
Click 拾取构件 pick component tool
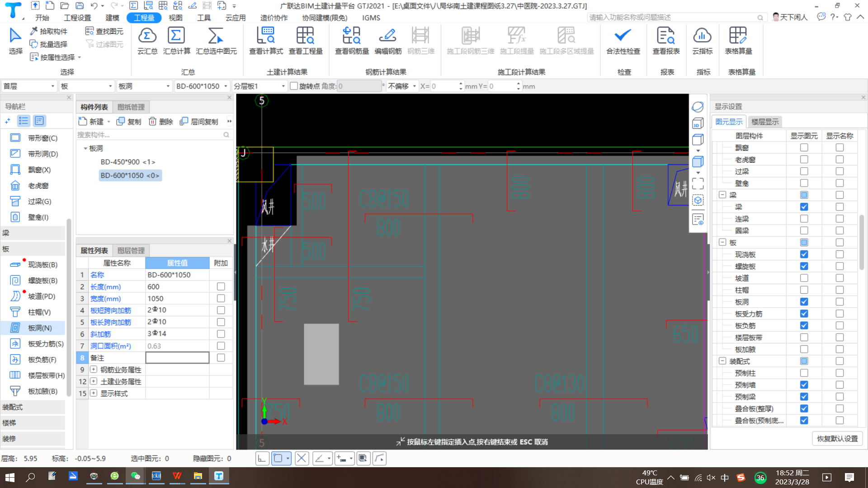[49, 31]
